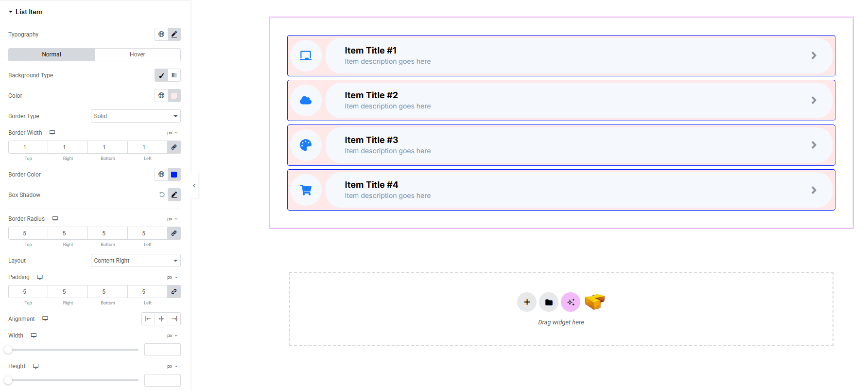The height and width of the screenshot is (391, 868).
Task: Reset the Box Shadow setting
Action: coord(162,195)
